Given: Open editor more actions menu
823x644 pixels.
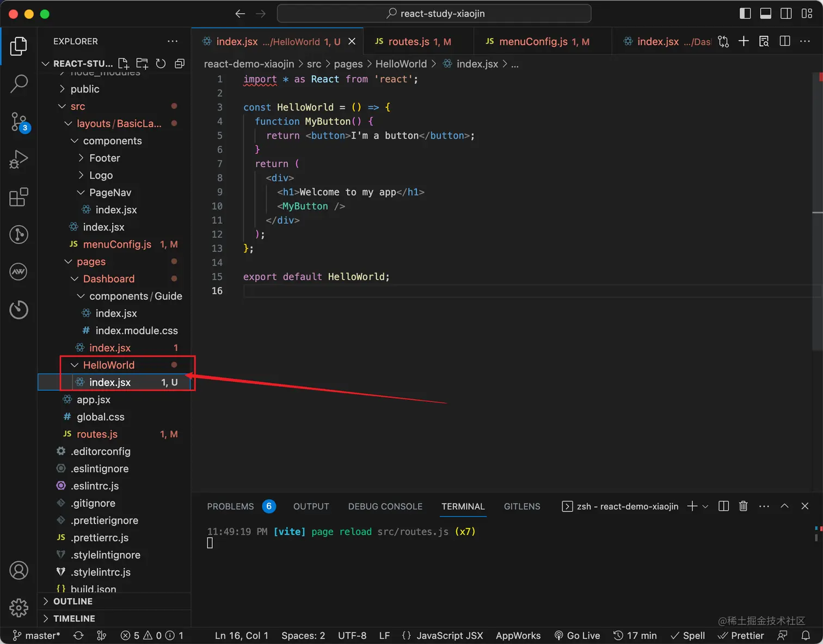Looking at the screenshot, I should [805, 41].
